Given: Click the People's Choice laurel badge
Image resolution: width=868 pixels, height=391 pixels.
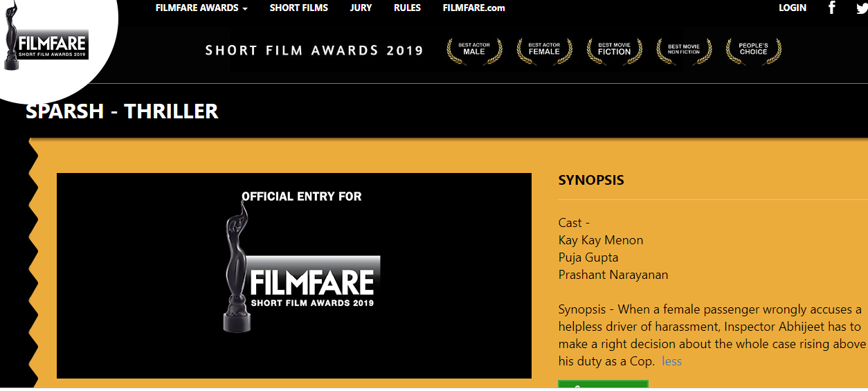Looking at the screenshot, I should [x=753, y=50].
